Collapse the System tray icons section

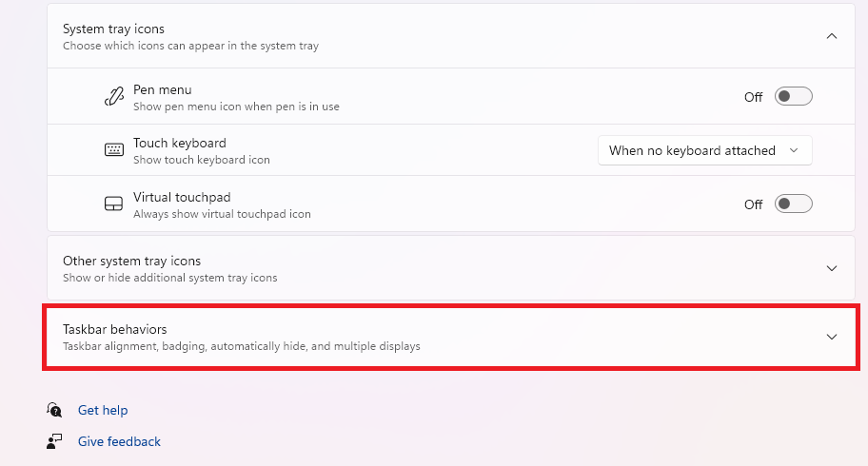832,36
